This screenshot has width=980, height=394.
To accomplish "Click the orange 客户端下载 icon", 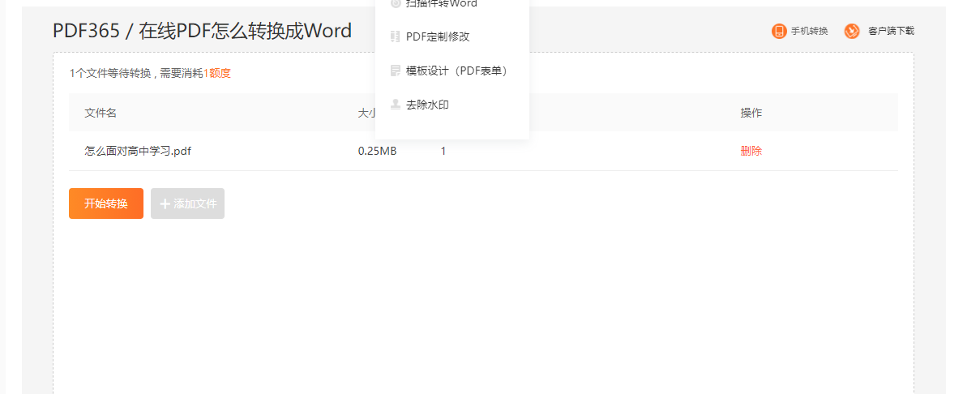I will (852, 31).
